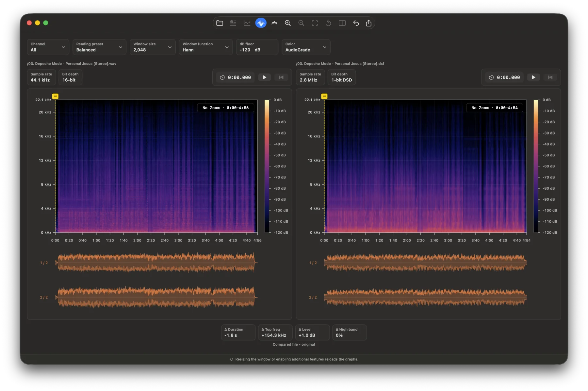Click the .dsf color scale bar
This screenshot has width=588, height=391.
click(536, 166)
